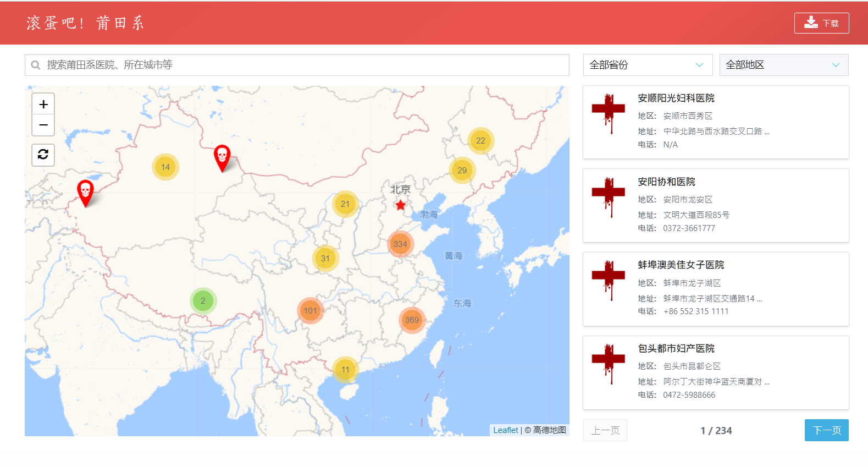This screenshot has width=868, height=466.
Task: Open the Leaflet attribution link
Action: point(506,430)
